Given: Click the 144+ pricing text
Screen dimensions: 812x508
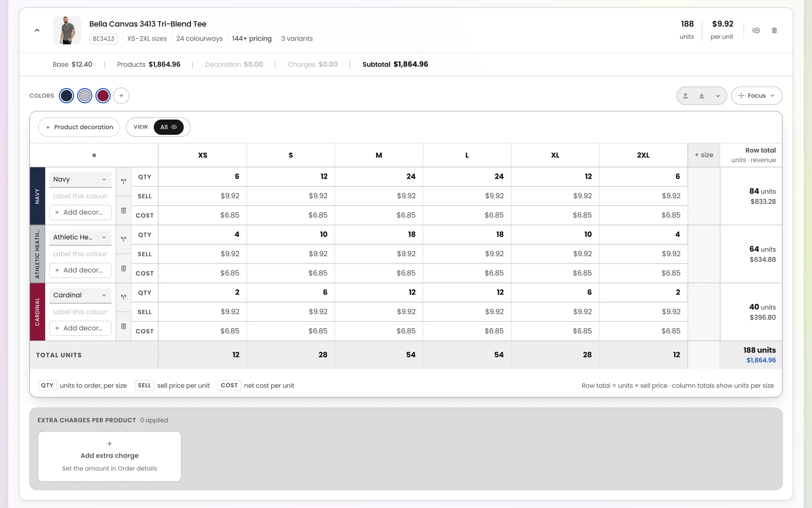Looking at the screenshot, I should pos(251,39).
